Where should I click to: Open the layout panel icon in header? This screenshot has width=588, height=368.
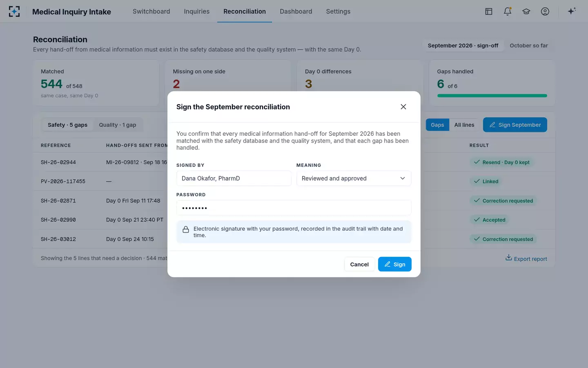click(489, 11)
